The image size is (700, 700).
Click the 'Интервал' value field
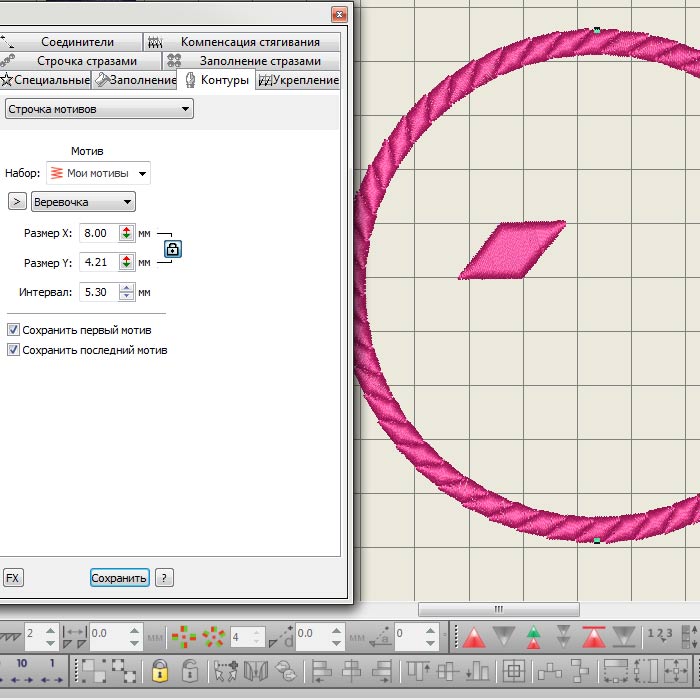click(x=98, y=292)
